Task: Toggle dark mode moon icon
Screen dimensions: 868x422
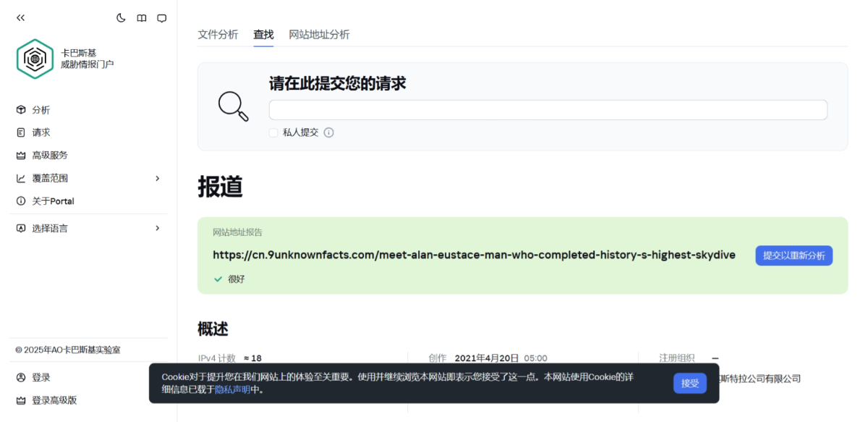Action: coord(122,18)
